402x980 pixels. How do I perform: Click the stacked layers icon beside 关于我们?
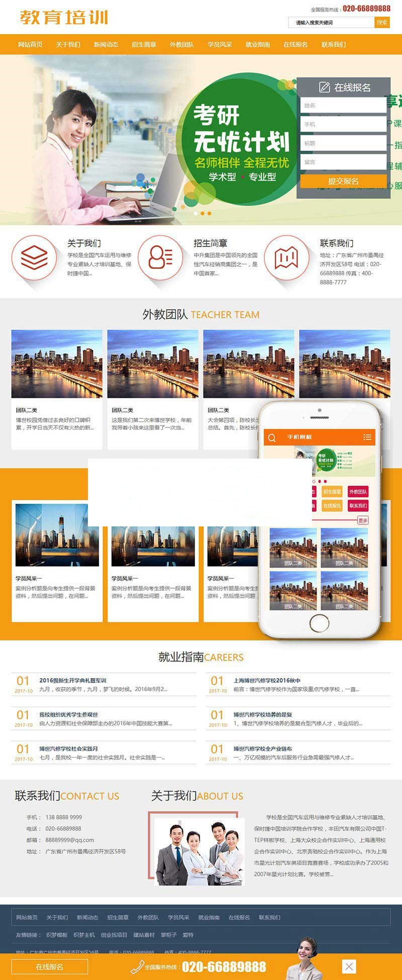pyautogui.click(x=34, y=258)
